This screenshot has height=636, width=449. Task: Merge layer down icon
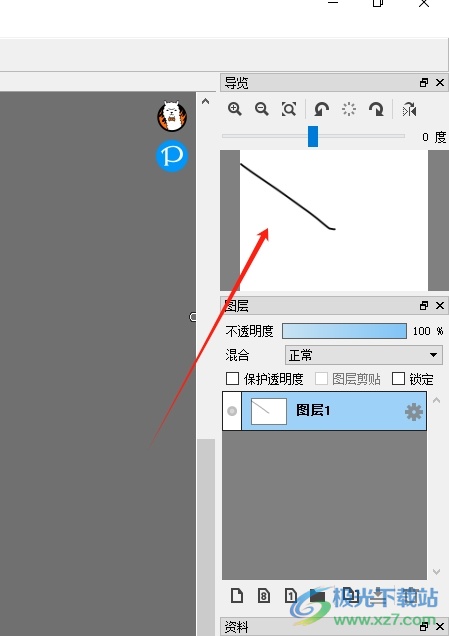[x=379, y=595]
